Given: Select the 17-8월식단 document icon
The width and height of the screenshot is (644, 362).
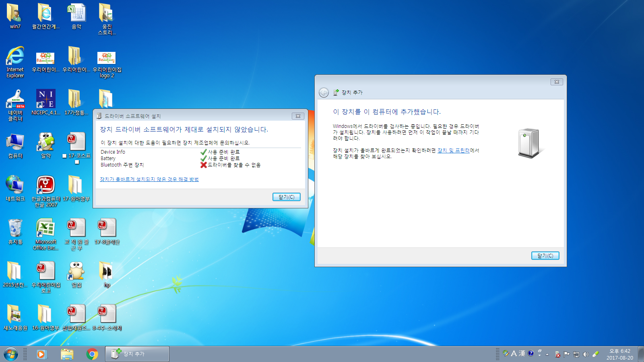Looking at the screenshot, I should [107, 232].
